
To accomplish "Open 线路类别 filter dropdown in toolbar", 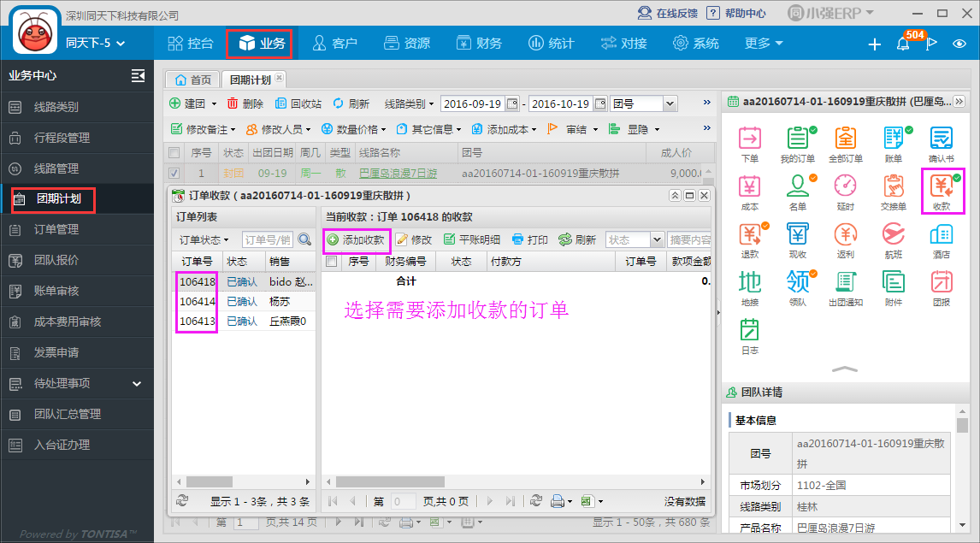I will [409, 103].
